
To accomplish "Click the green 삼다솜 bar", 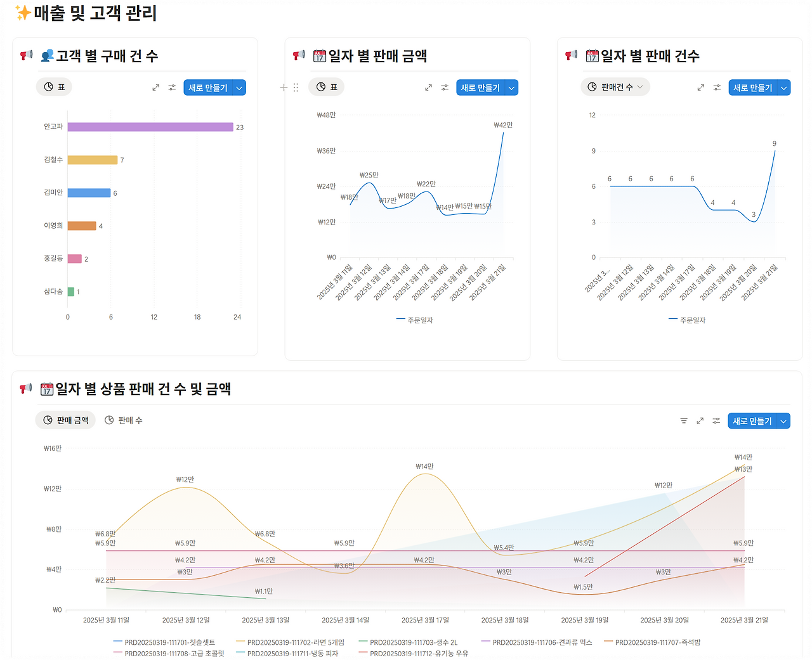I will click(x=71, y=292).
